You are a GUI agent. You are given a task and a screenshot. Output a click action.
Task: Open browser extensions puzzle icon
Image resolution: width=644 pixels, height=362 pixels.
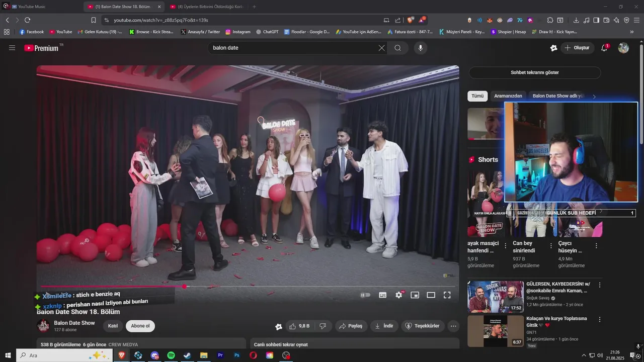point(550,20)
